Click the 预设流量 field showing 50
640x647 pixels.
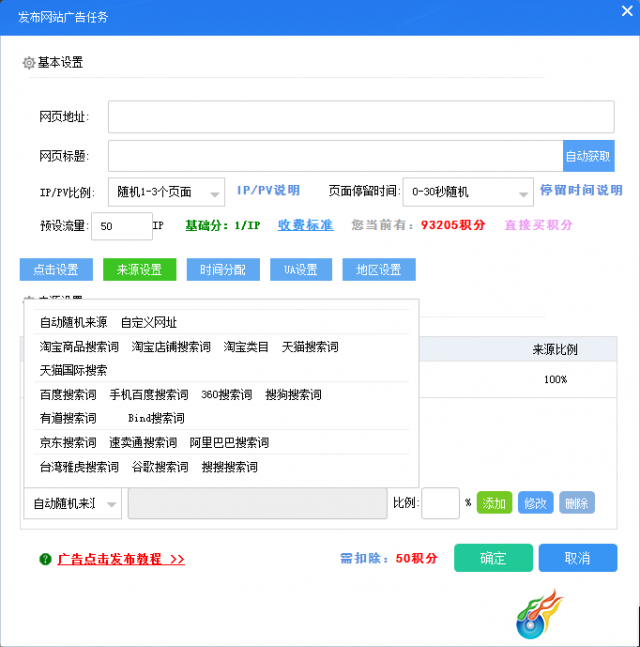pos(122,226)
